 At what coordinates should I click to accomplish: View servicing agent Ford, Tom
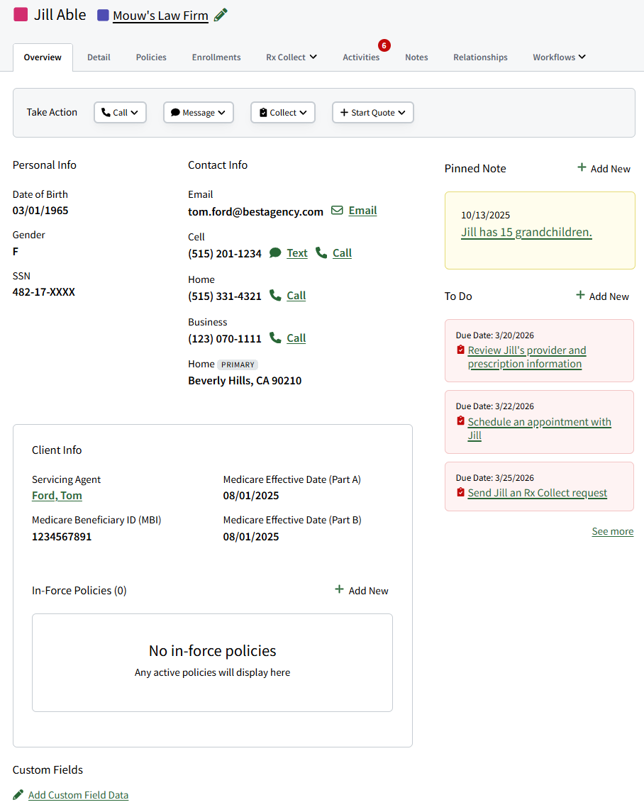[57, 495]
